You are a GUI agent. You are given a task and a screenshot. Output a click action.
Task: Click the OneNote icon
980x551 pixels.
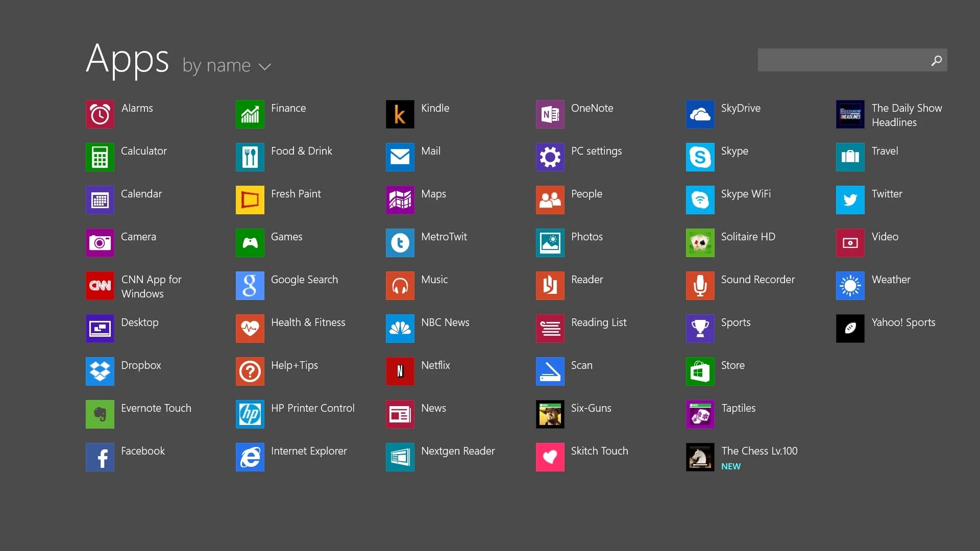[550, 114]
